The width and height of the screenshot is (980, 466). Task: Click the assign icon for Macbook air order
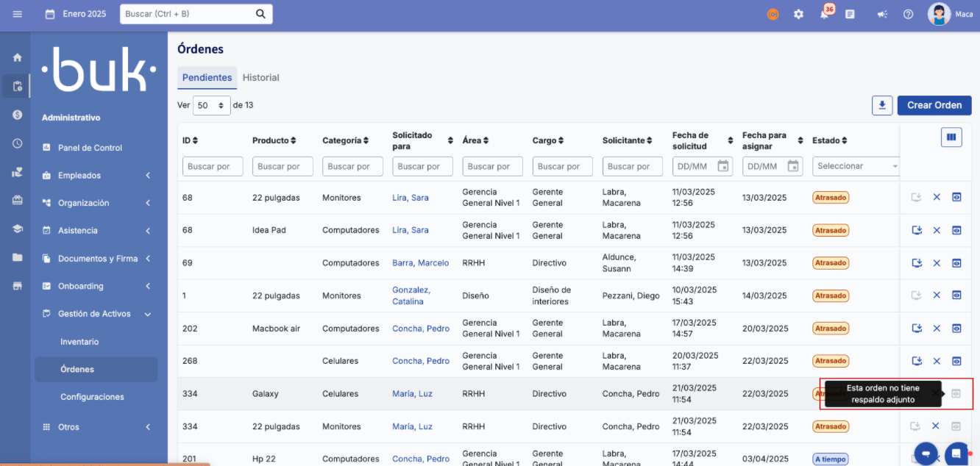[x=917, y=329]
